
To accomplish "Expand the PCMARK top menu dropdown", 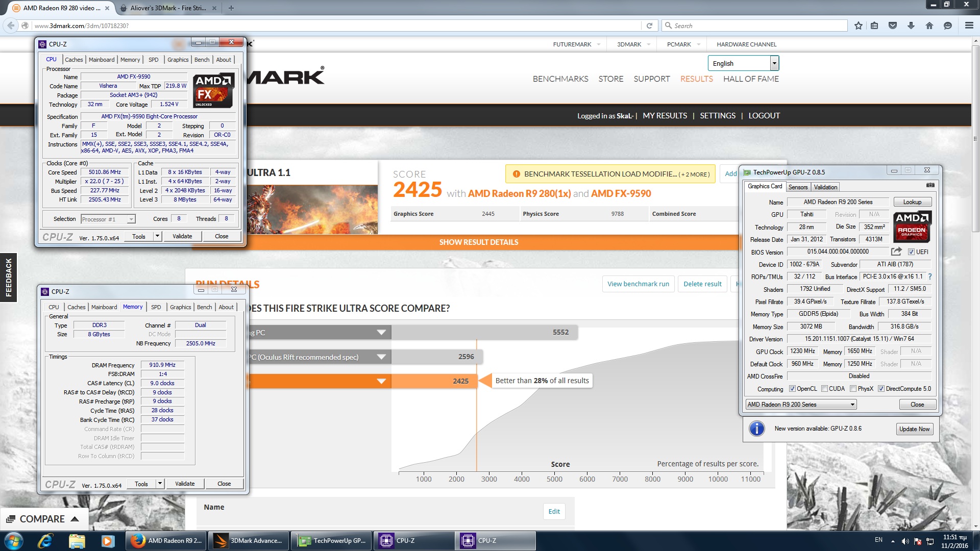I will click(698, 44).
